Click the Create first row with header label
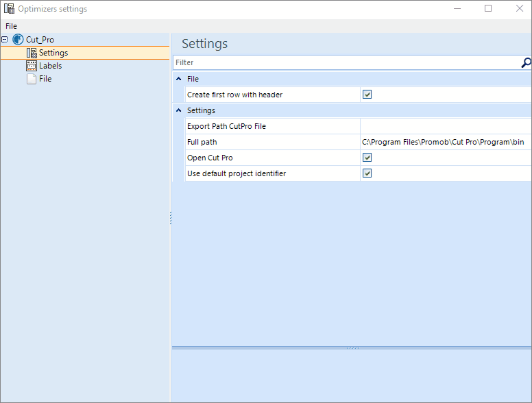 [x=234, y=95]
